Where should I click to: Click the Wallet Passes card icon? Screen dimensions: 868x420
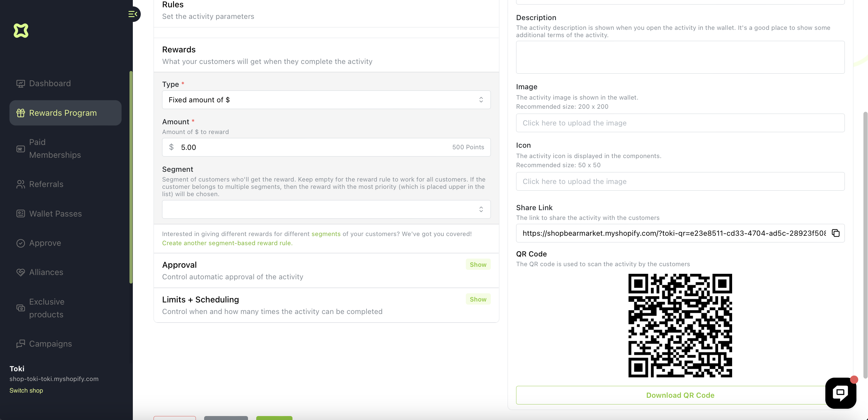20,214
